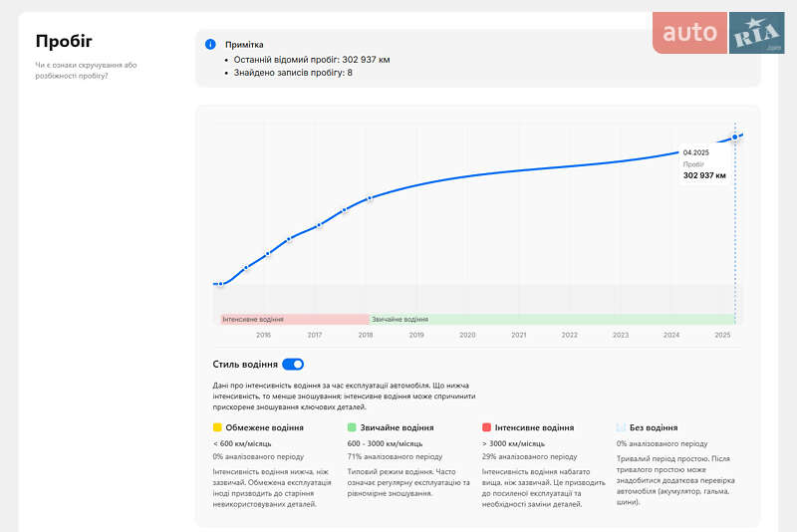Click the Стиль водіння label text

tap(245, 365)
